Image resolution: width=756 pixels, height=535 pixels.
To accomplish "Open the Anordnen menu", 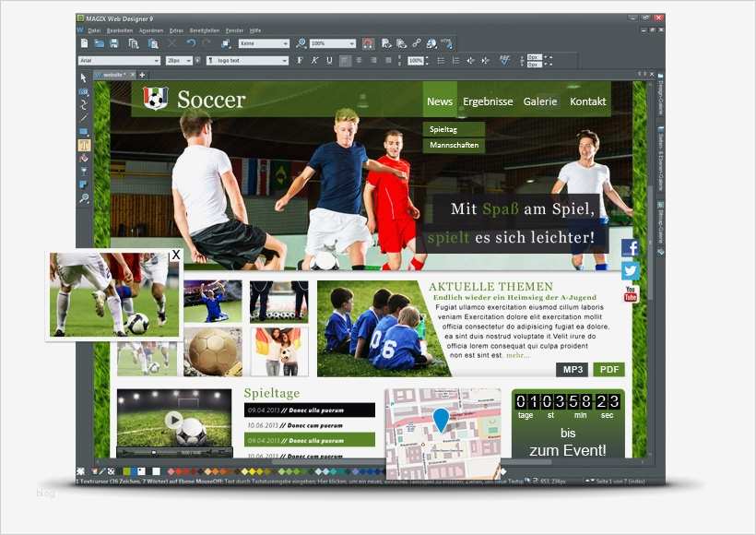I will coord(151,30).
